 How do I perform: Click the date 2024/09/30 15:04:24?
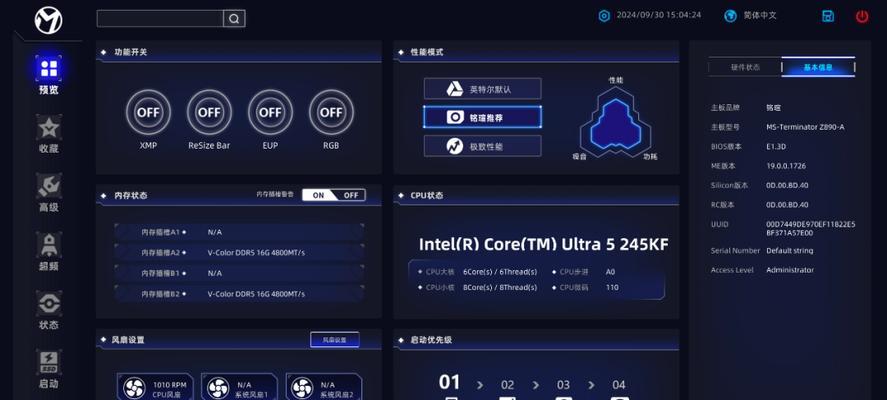tap(659, 15)
